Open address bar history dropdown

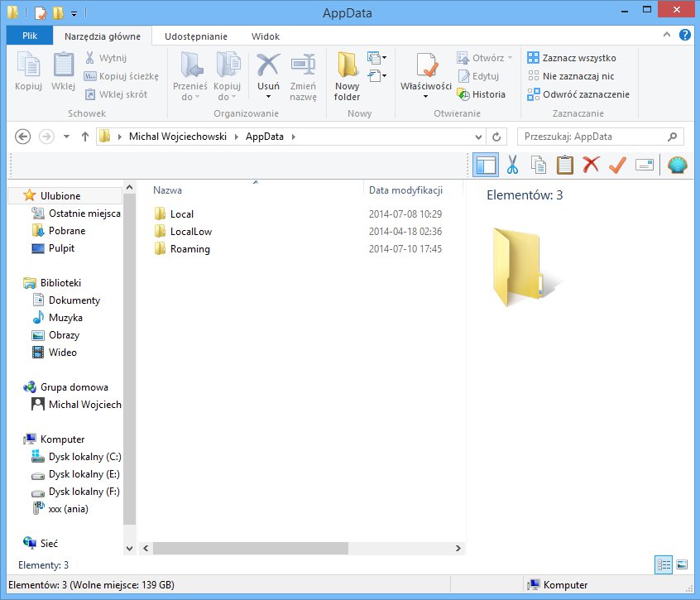[x=478, y=137]
